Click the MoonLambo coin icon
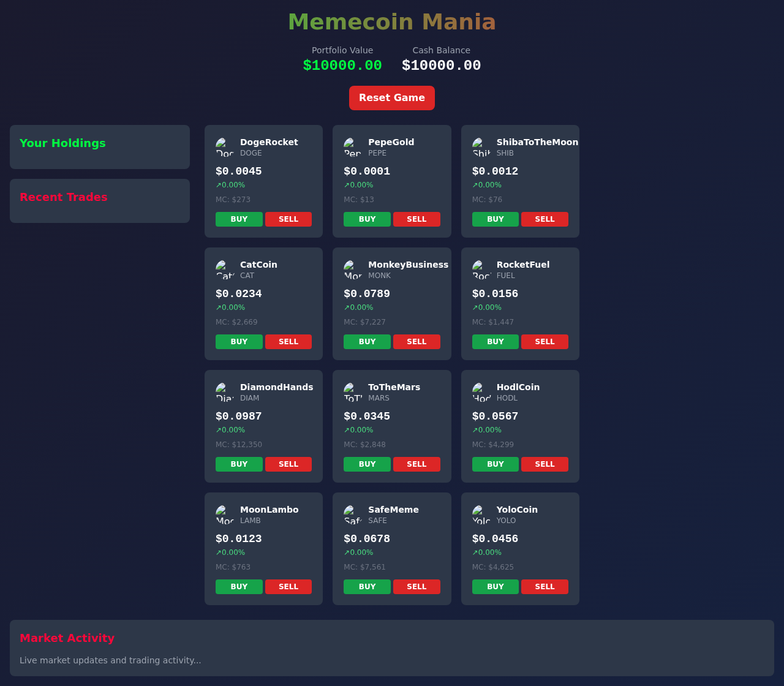The height and width of the screenshot is (686, 784). pyautogui.click(x=225, y=514)
